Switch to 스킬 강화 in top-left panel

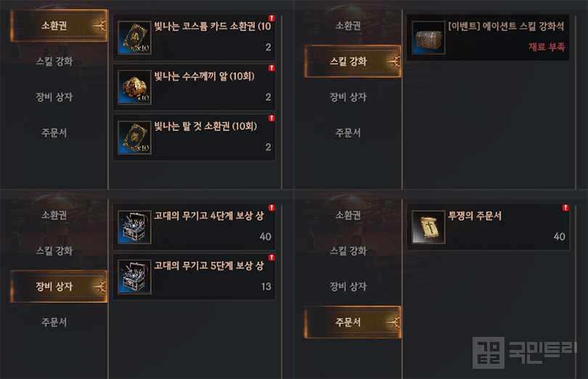pos(54,61)
